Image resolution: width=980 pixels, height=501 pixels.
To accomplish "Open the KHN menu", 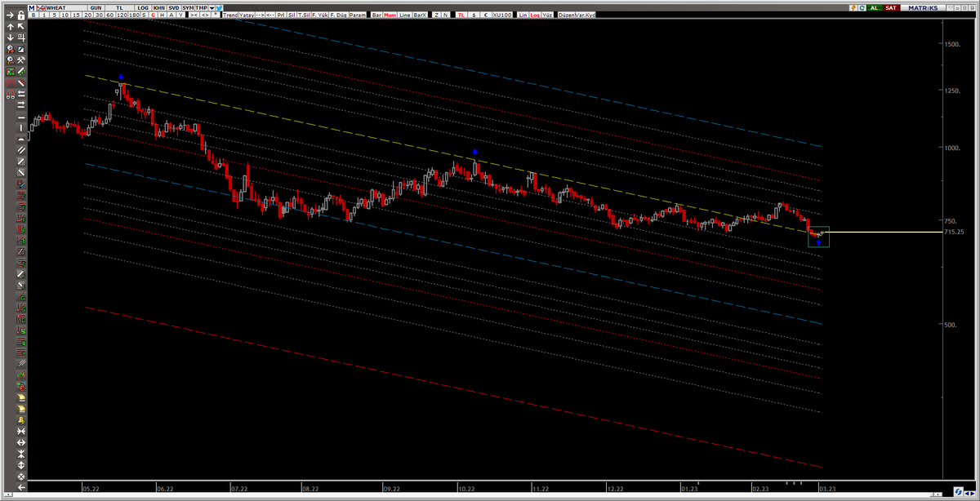I will 158,8.
